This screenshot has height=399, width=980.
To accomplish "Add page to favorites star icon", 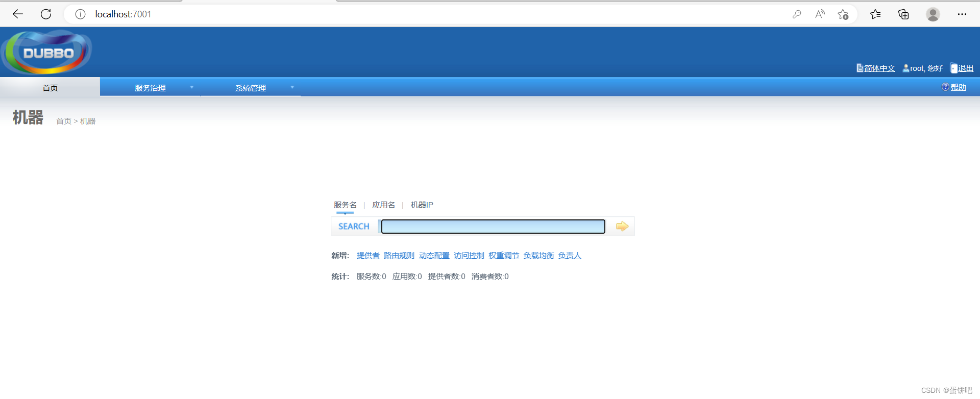I will point(843,14).
